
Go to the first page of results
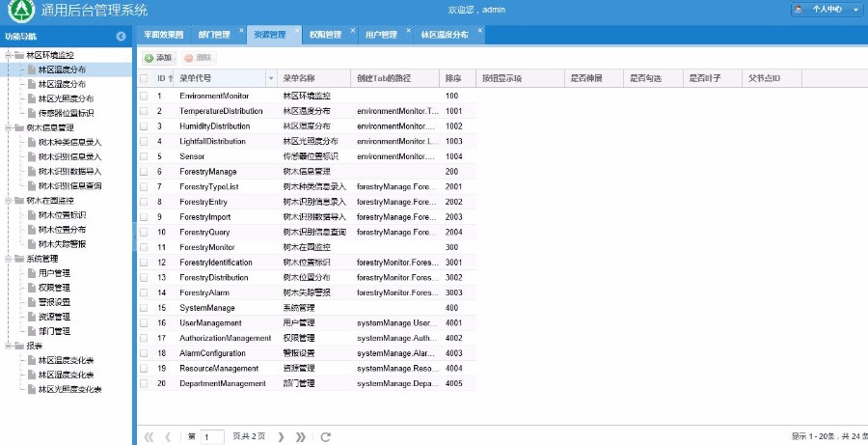click(x=149, y=437)
